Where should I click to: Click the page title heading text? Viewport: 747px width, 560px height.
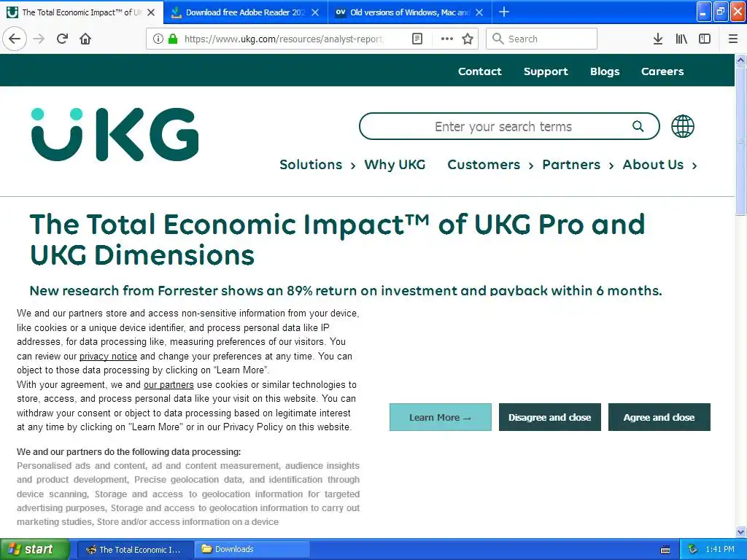point(337,239)
